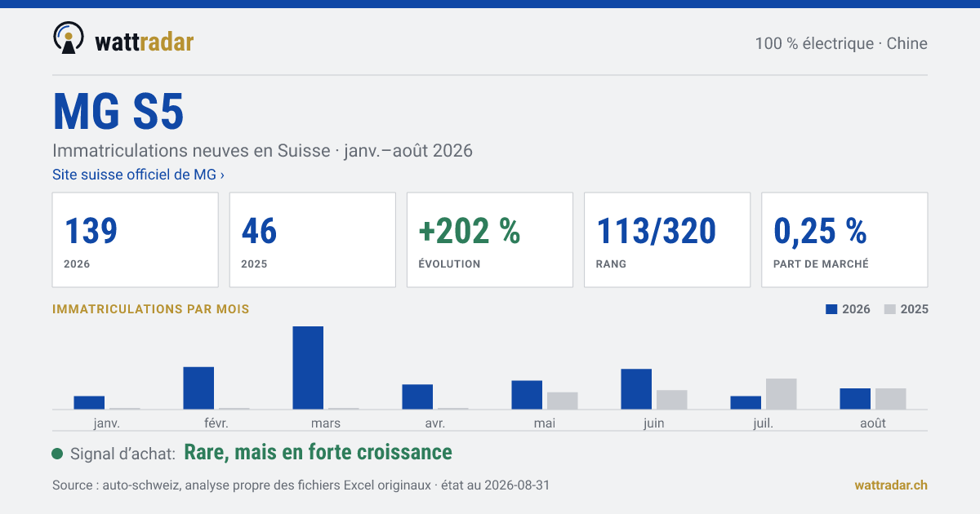Click the juin 2026 blue bar
Screen dimensions: 980x514
[x=636, y=389]
